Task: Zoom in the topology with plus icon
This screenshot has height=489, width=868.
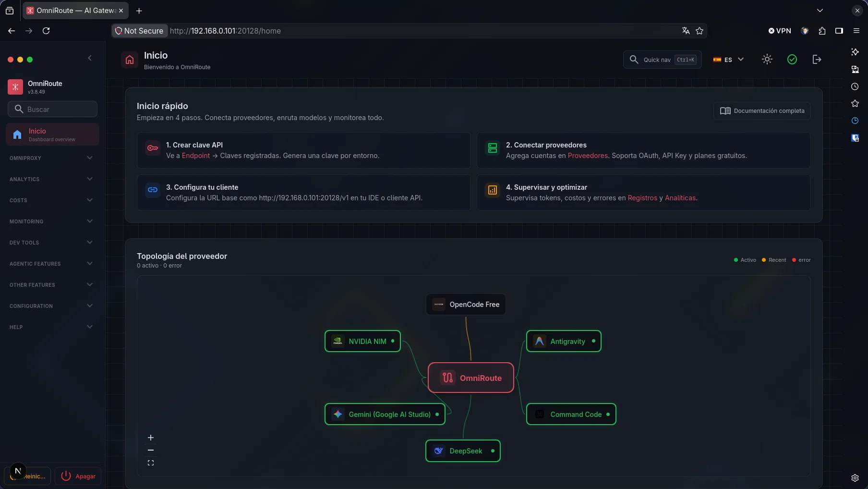Action: pyautogui.click(x=151, y=438)
